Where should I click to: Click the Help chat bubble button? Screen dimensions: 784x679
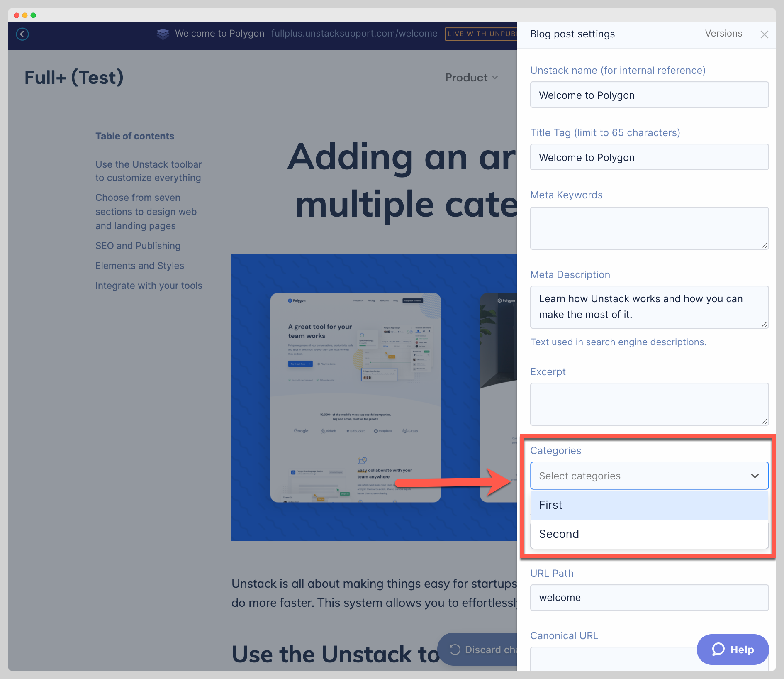coord(733,650)
